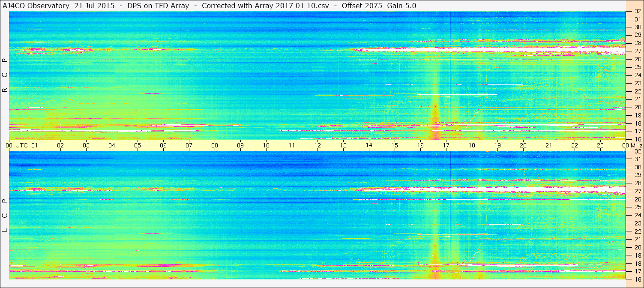Click the LCP label on left side
644x288 pixels.
[5, 216]
